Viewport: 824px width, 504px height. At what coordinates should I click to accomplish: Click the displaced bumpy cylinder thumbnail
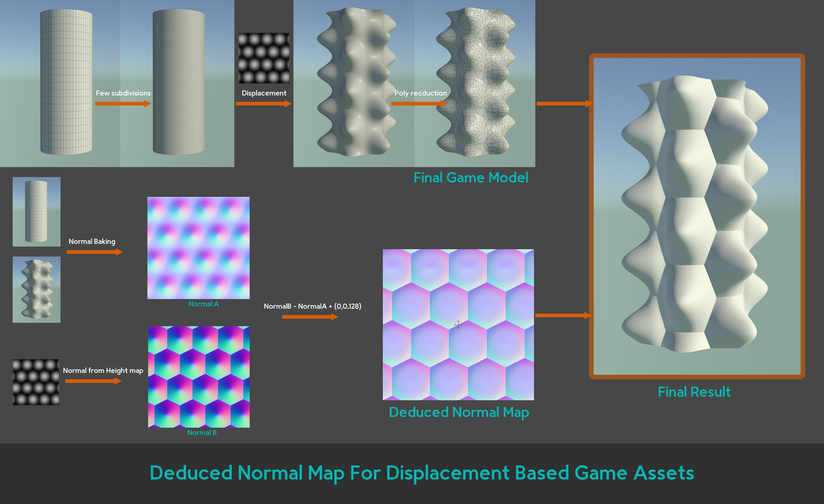click(36, 290)
